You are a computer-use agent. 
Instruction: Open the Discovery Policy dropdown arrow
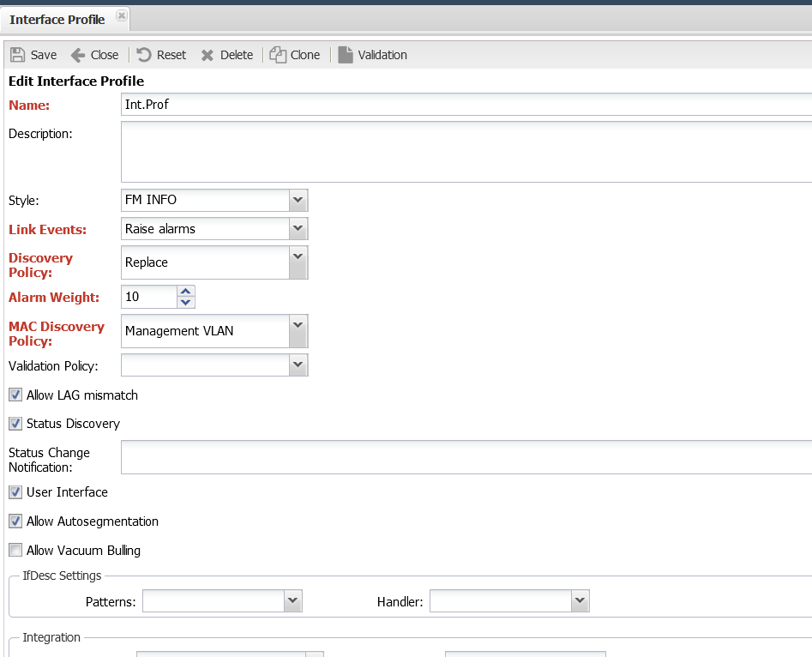pos(298,262)
